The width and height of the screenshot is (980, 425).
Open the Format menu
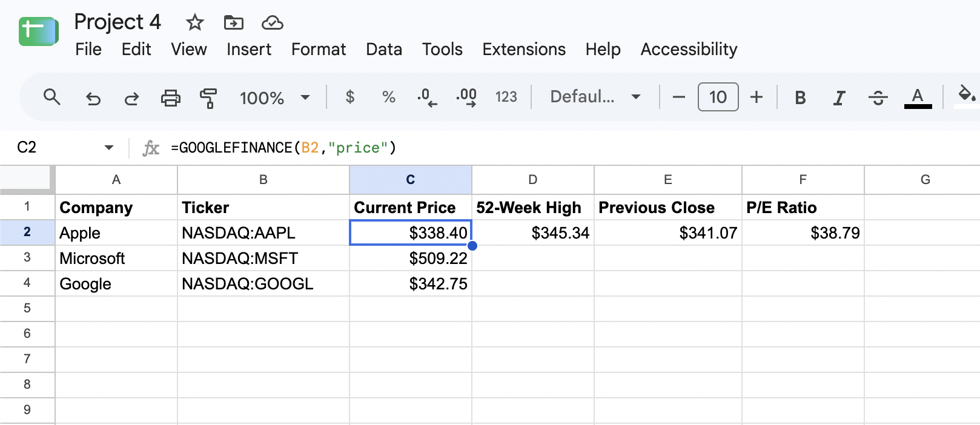click(319, 49)
